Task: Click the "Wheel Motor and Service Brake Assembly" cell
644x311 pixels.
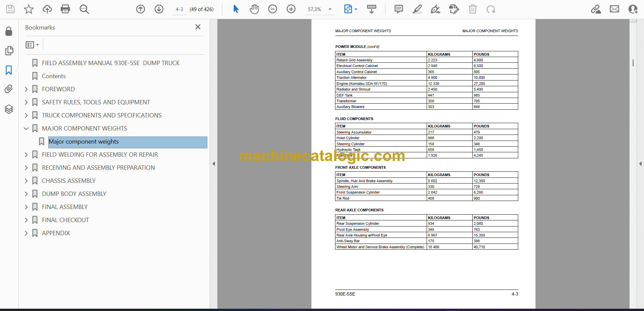Action: pyautogui.click(x=380, y=247)
